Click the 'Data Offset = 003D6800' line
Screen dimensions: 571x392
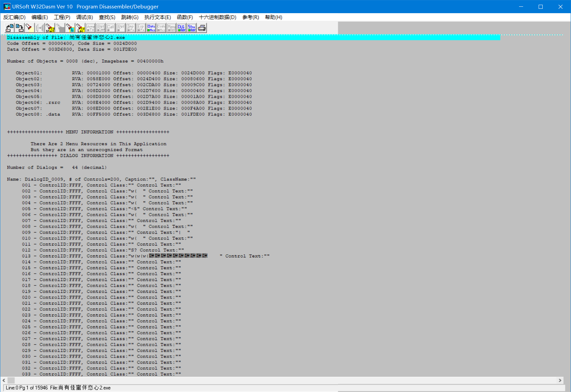click(x=72, y=49)
